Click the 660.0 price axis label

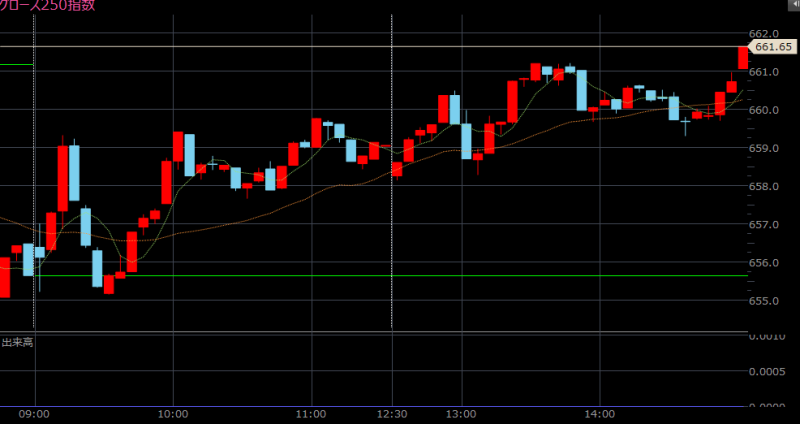coord(764,110)
